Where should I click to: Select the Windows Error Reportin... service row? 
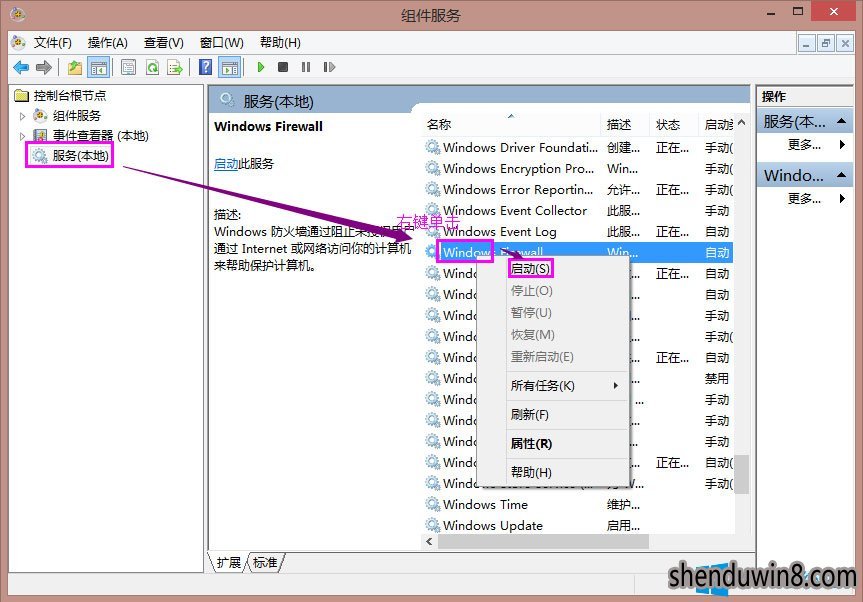tap(578, 190)
